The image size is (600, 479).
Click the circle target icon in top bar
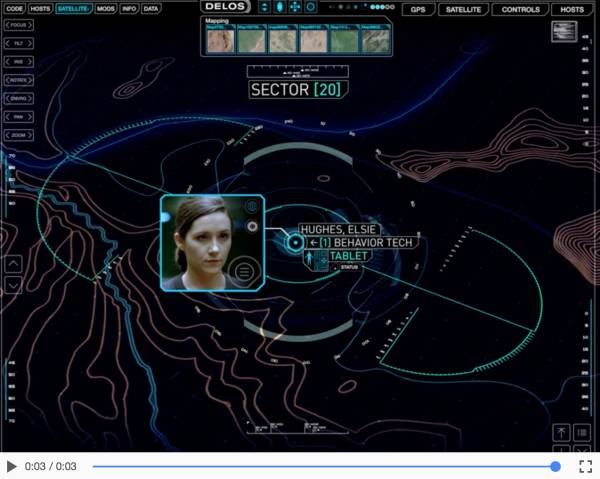(311, 7)
